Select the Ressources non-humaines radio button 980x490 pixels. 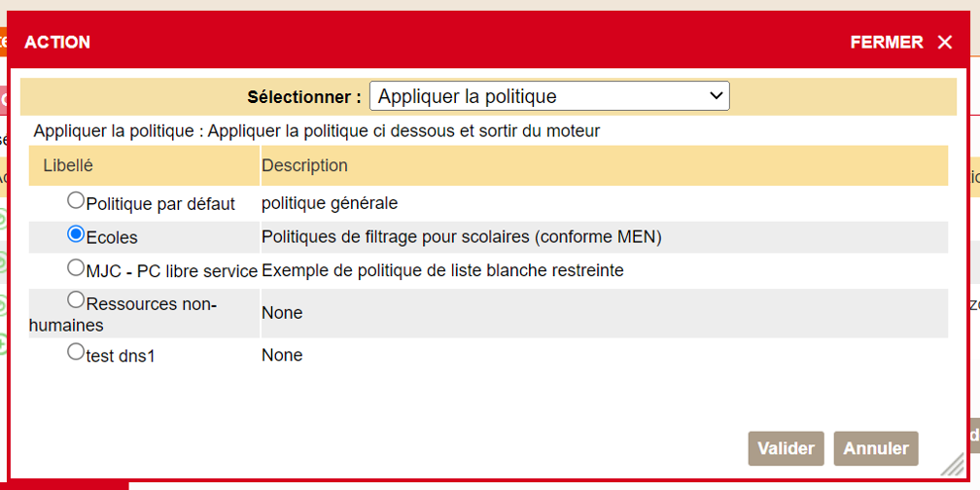76,300
